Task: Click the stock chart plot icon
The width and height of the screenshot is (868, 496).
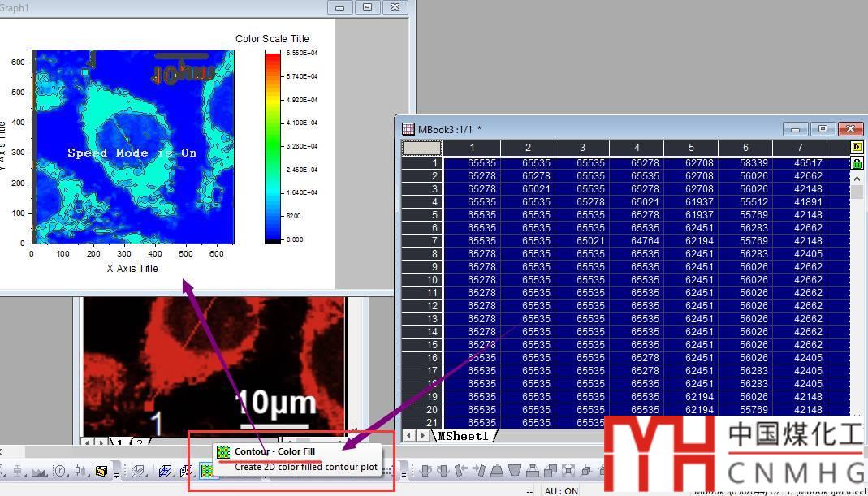Action: coord(80,471)
